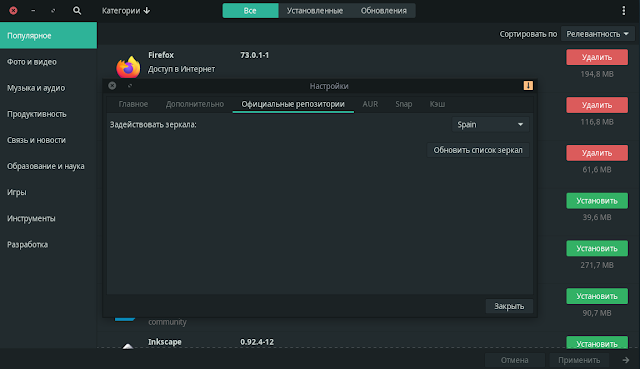Screen dimensions: 640x369
Task: Click the orange download icon in Настройки
Action: (528, 85)
